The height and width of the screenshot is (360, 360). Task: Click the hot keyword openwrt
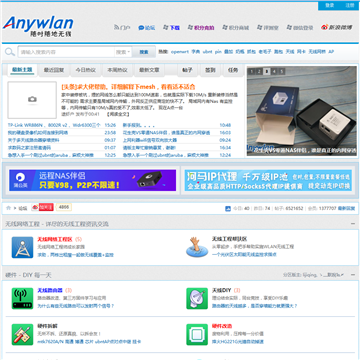point(180,52)
